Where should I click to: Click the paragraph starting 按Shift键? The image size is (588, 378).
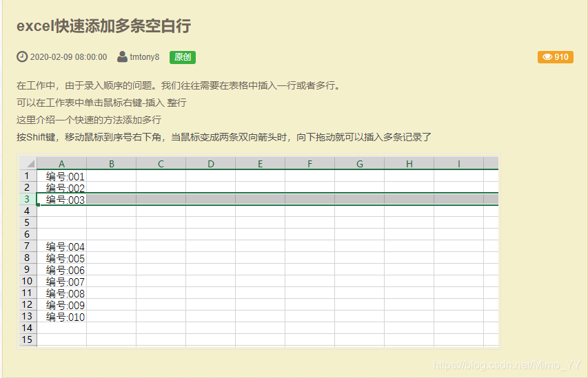tap(224, 137)
